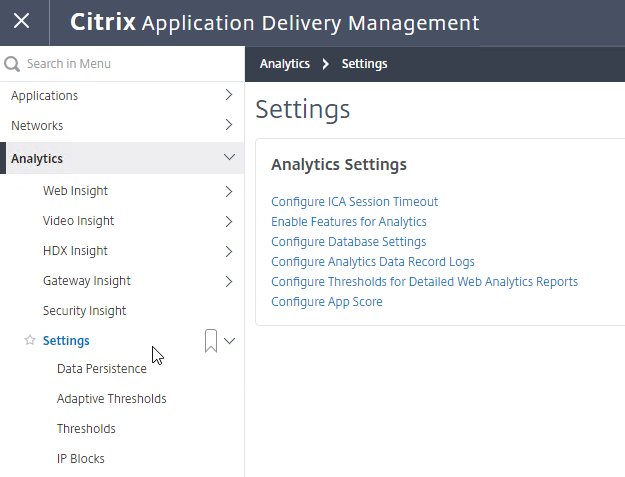Expand the Applications menu arrow
Screen dimensions: 625x477
229,95
